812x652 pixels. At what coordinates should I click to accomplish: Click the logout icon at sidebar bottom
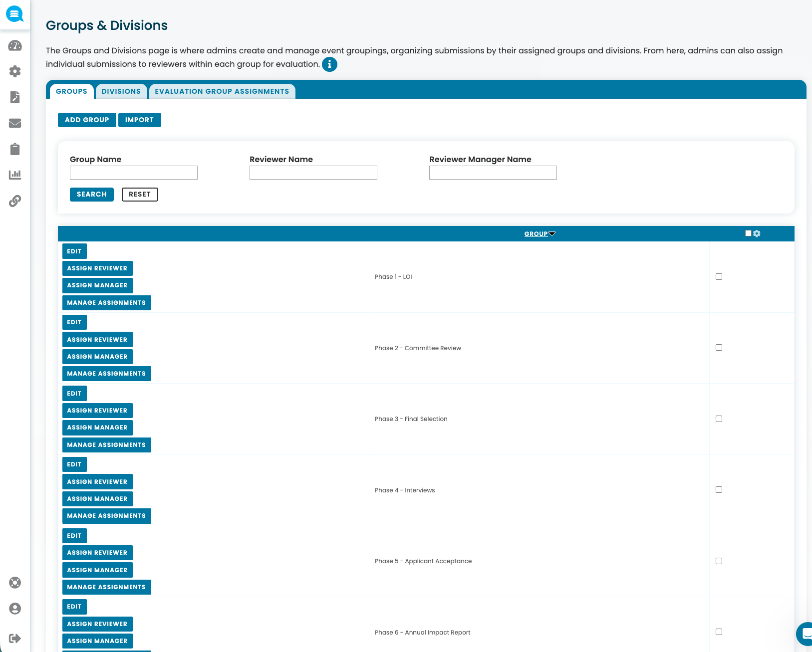(x=15, y=637)
